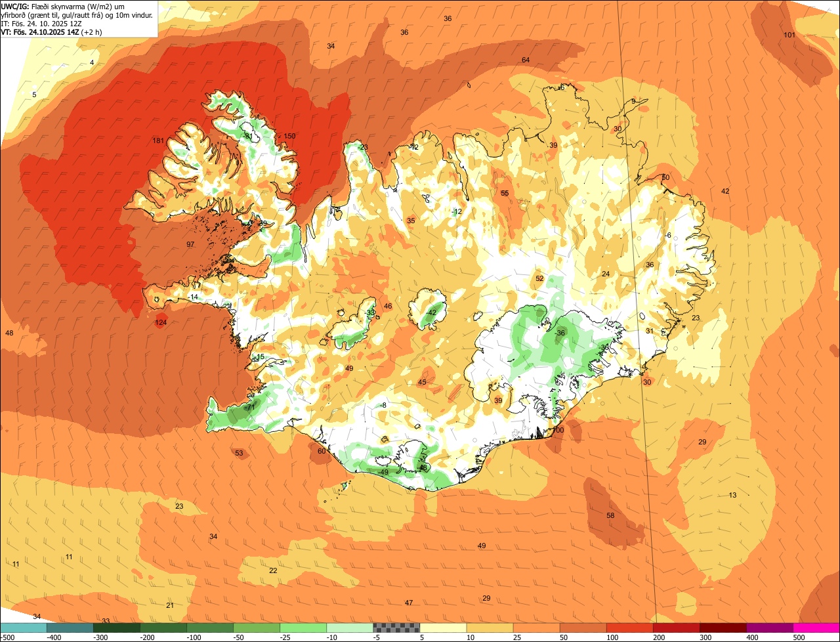Click the '101' value in the top-right corner
Viewport: 840px width, 642px height.
789,35
